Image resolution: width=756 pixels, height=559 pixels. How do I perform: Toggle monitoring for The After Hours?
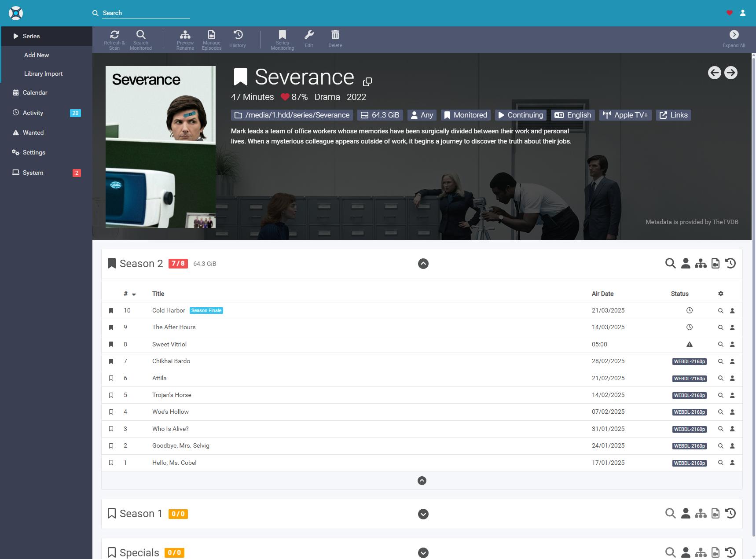pos(111,327)
